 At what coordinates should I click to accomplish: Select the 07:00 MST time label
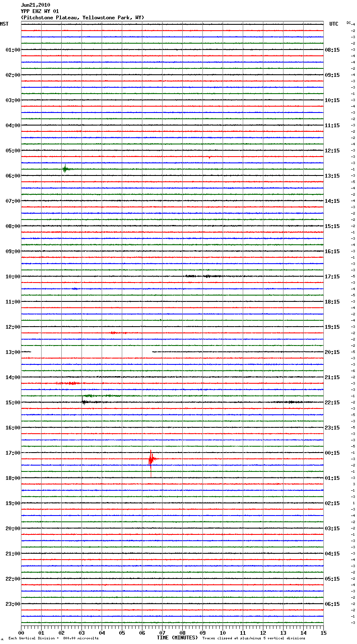pyautogui.click(x=13, y=201)
